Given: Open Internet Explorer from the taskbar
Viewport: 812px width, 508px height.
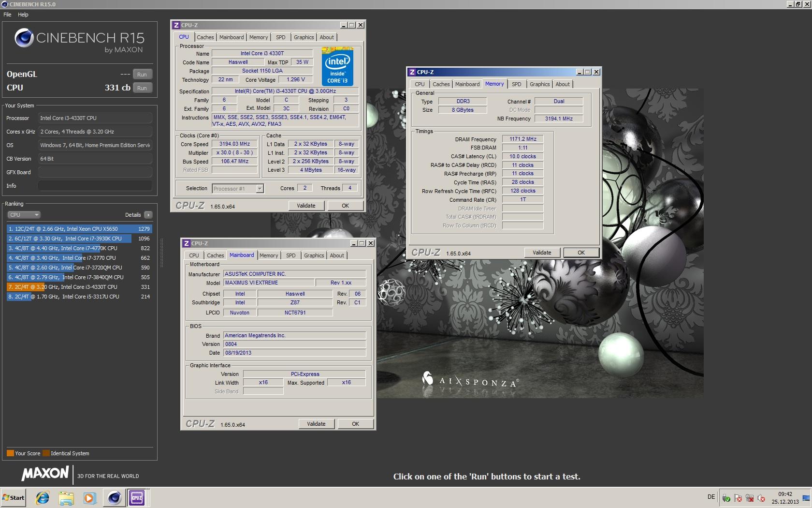Looking at the screenshot, I should pyautogui.click(x=43, y=498).
